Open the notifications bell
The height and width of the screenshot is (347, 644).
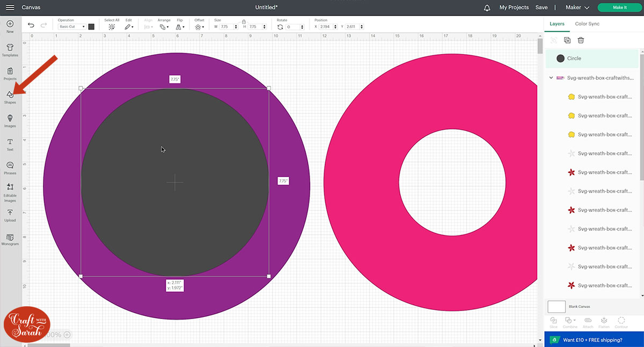(487, 8)
